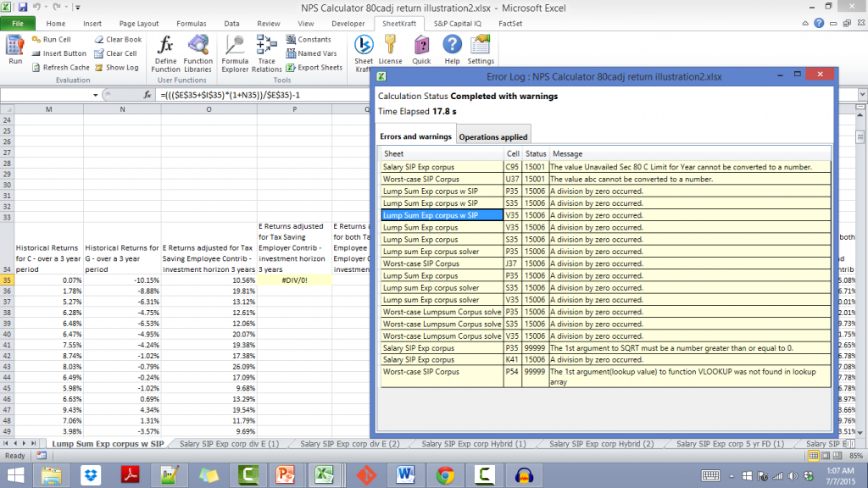
Task: Click the insert function fx button
Action: [x=147, y=95]
